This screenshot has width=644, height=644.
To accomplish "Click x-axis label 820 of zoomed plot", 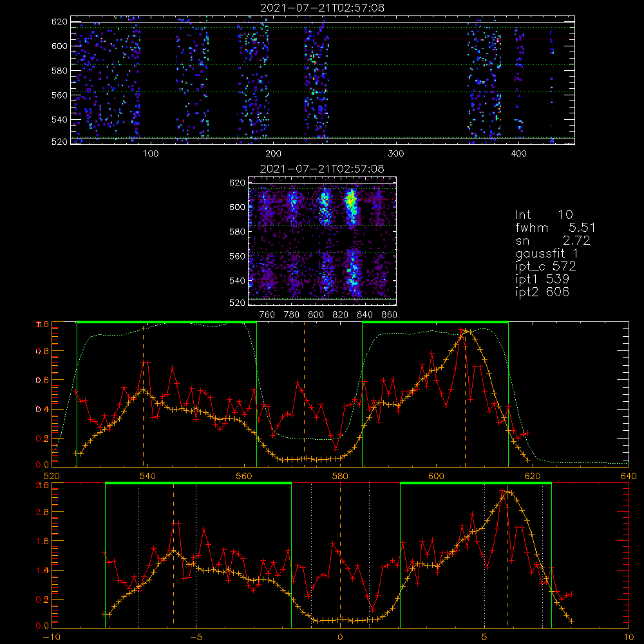I will tap(341, 315).
